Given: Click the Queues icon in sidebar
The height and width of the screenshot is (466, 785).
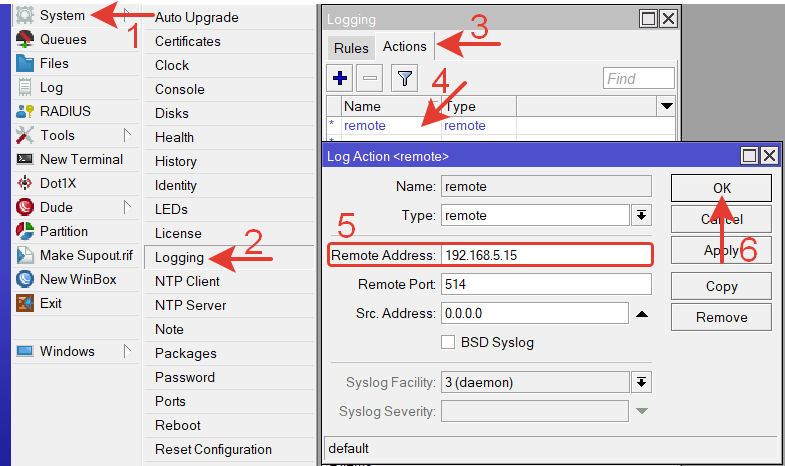Looking at the screenshot, I should click(25, 39).
